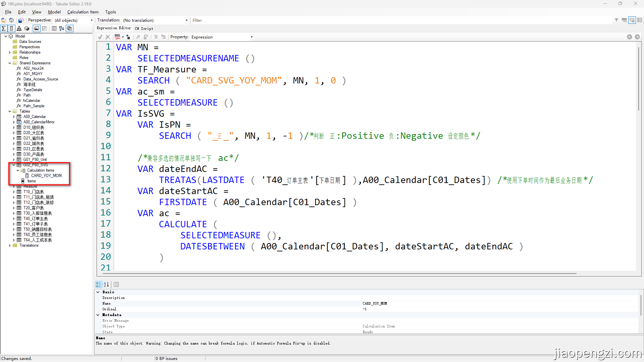The height and width of the screenshot is (362, 644).
Task: Select the Data Sources folder
Action: tap(30, 42)
